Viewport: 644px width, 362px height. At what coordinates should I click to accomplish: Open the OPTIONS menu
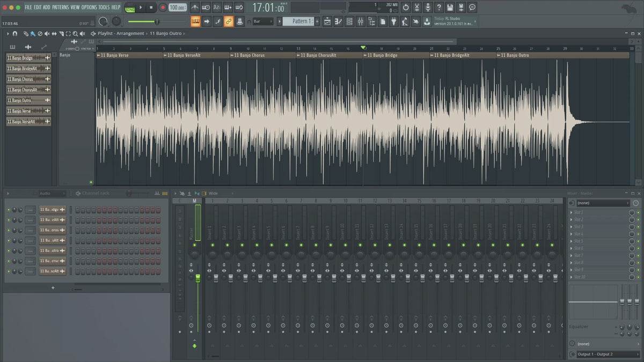[x=89, y=8]
